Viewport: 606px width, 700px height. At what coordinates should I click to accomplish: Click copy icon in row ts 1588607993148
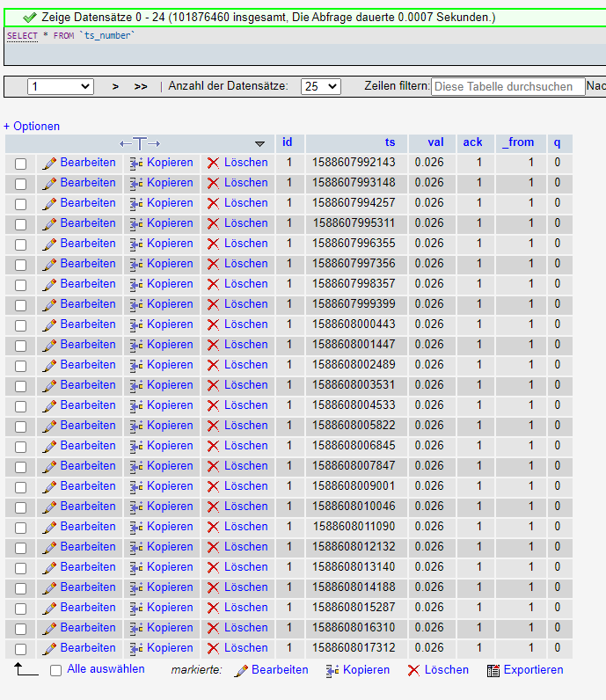click(136, 184)
